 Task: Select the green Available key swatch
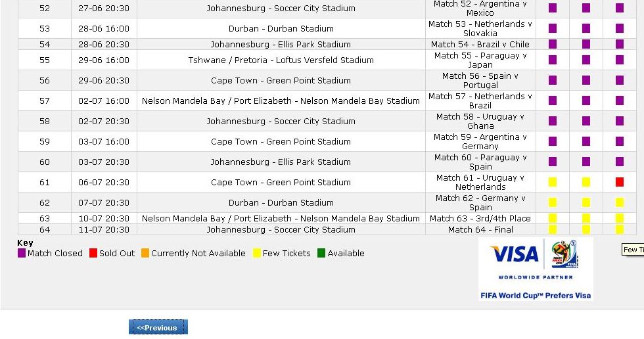click(321, 253)
